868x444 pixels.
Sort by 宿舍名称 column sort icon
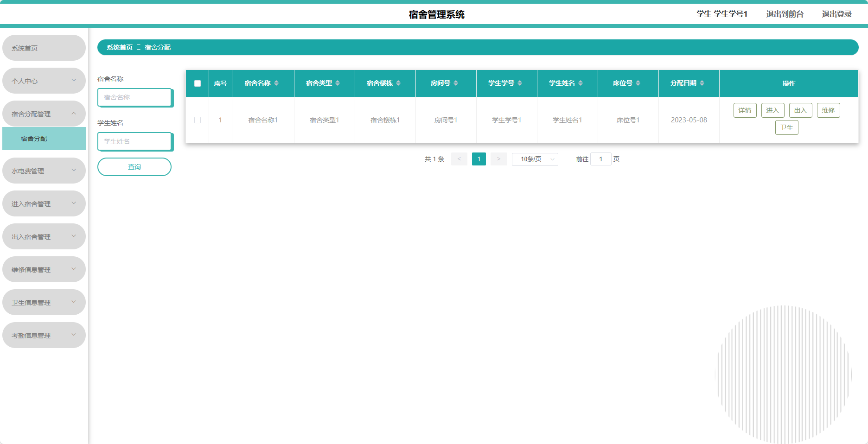pyautogui.click(x=276, y=83)
